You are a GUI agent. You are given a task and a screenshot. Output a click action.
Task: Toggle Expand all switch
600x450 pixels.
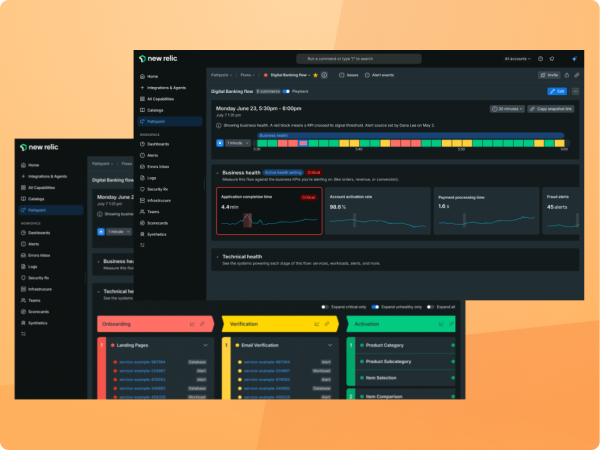tap(430, 307)
